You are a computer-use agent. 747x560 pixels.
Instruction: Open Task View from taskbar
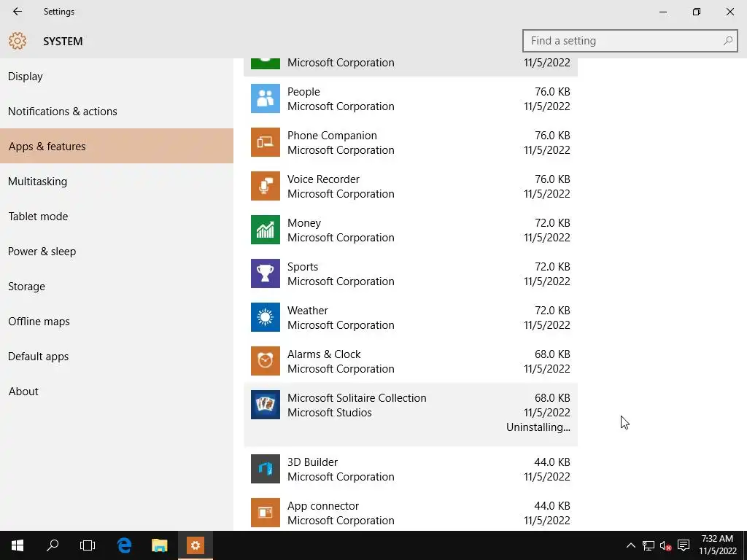pyautogui.click(x=88, y=545)
